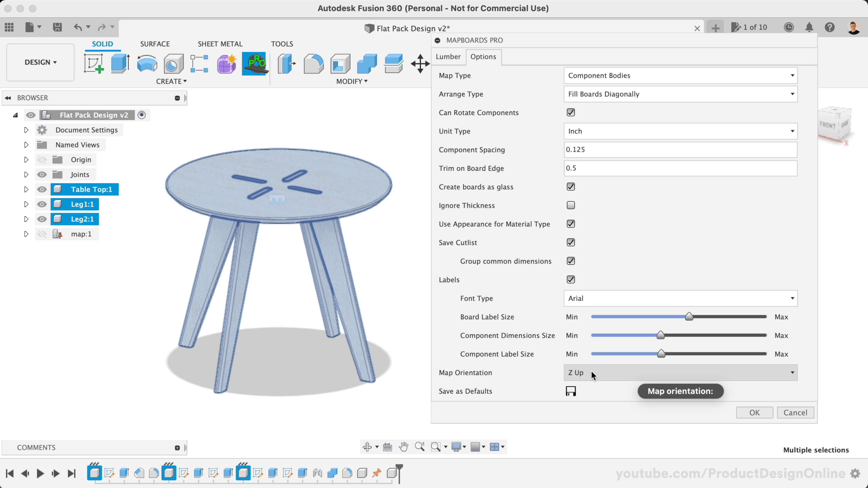Open the CREATE menu
This screenshot has width=868, height=488.
[x=172, y=82]
